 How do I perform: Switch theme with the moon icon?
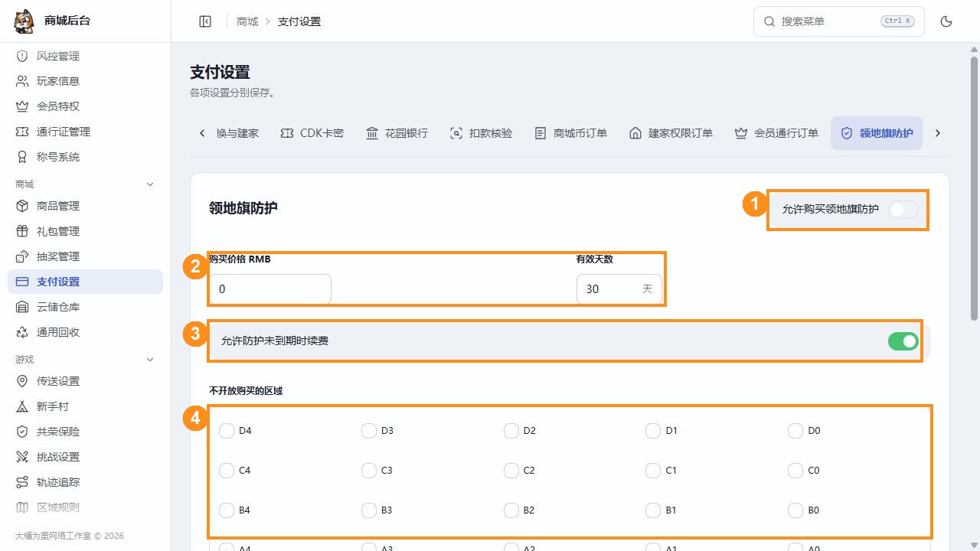click(946, 21)
